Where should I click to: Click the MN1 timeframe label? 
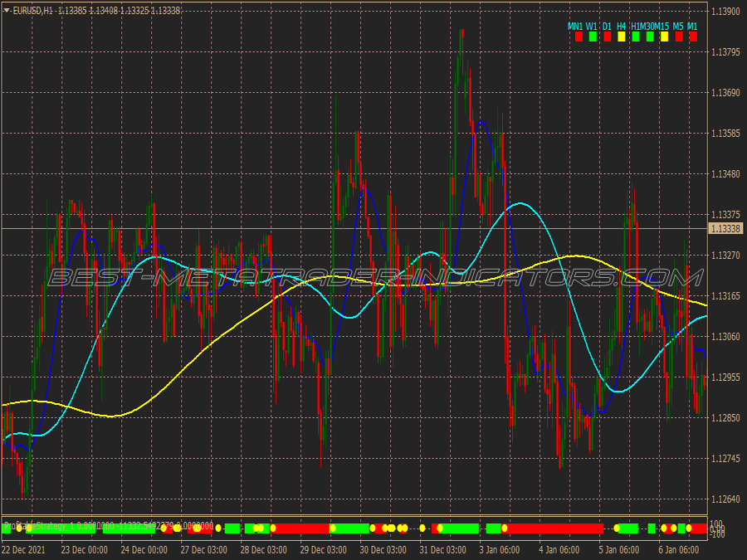pos(575,27)
